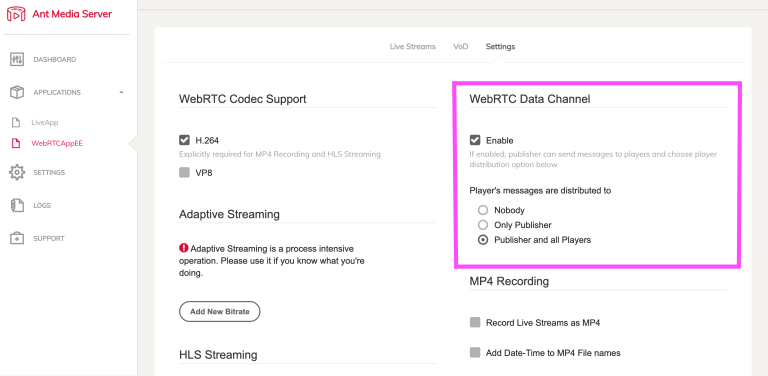The height and width of the screenshot is (376, 768).
Task: Click the Support medkit icon
Action: (x=17, y=238)
